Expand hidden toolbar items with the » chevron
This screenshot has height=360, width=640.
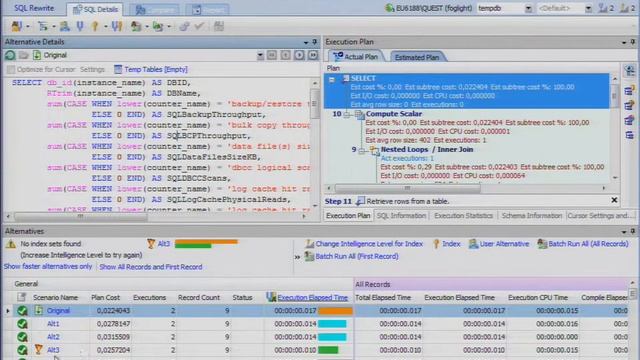[x=297, y=257]
